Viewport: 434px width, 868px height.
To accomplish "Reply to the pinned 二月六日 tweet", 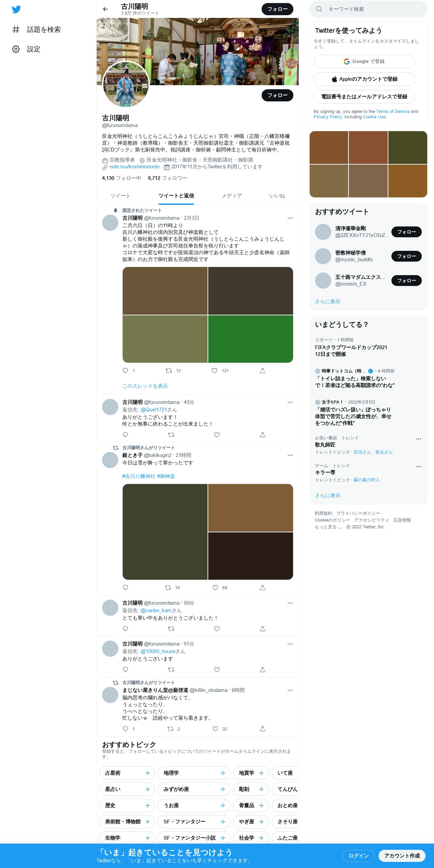I will coord(125,370).
